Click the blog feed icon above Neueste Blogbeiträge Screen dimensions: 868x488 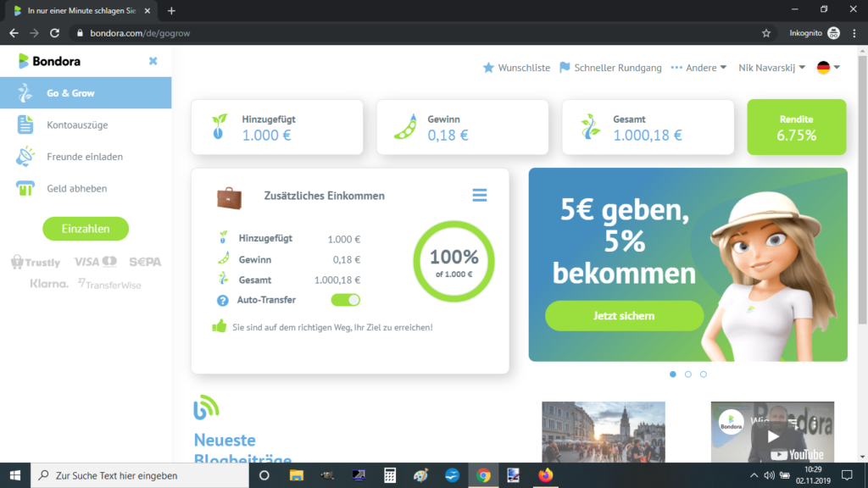coord(206,408)
